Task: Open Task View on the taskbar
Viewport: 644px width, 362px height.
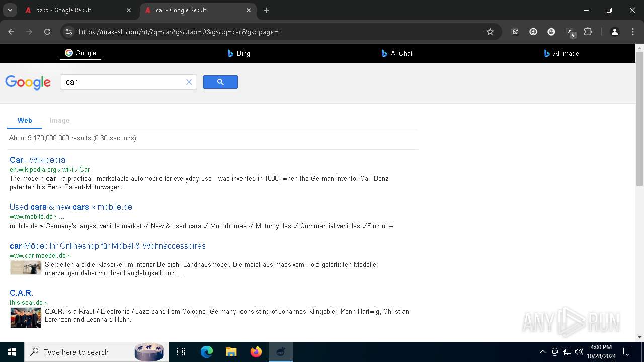Action: [181, 352]
